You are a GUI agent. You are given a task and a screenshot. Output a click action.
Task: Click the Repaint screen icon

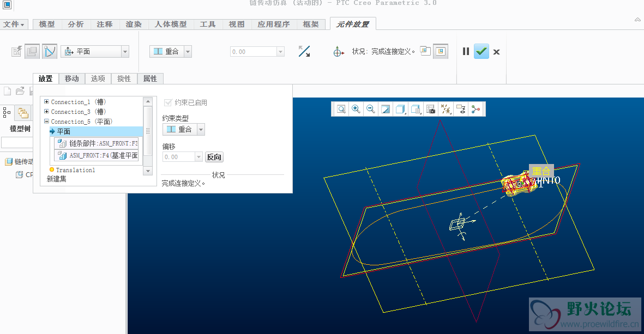386,109
